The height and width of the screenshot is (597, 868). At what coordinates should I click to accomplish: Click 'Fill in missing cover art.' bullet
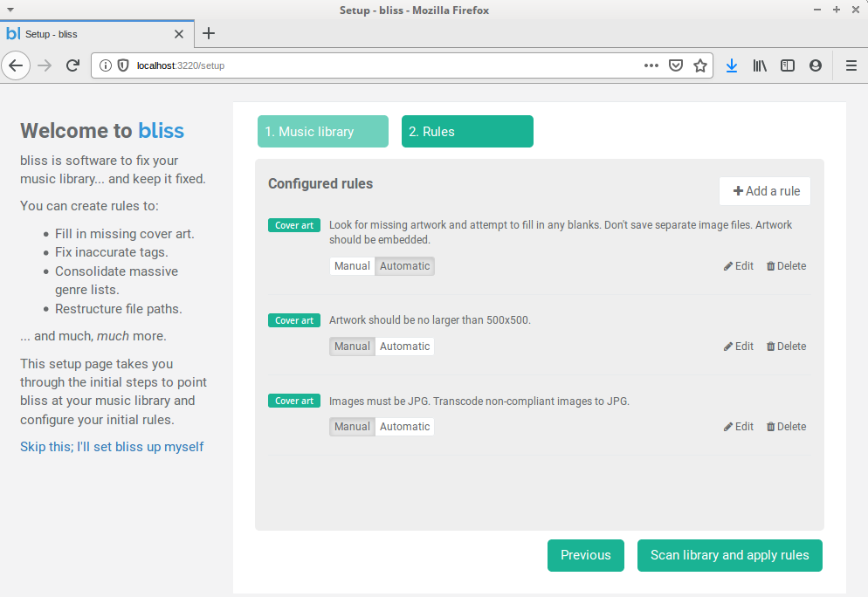click(x=125, y=234)
